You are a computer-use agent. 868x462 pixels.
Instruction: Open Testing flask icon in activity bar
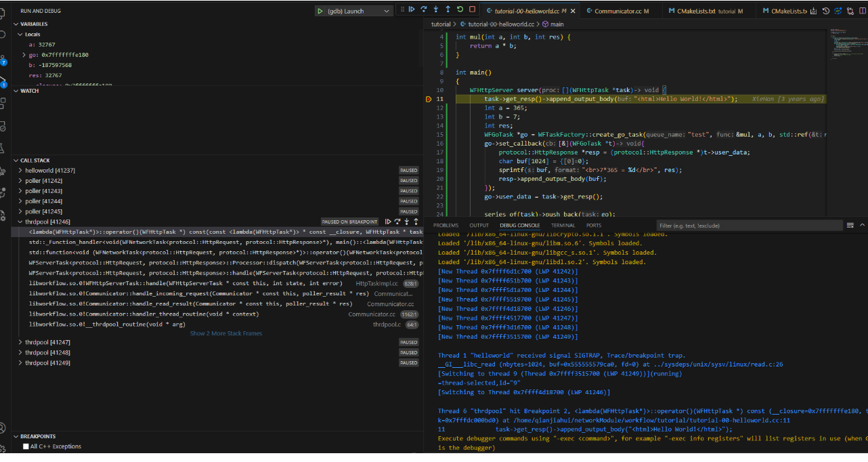pyautogui.click(x=3, y=148)
